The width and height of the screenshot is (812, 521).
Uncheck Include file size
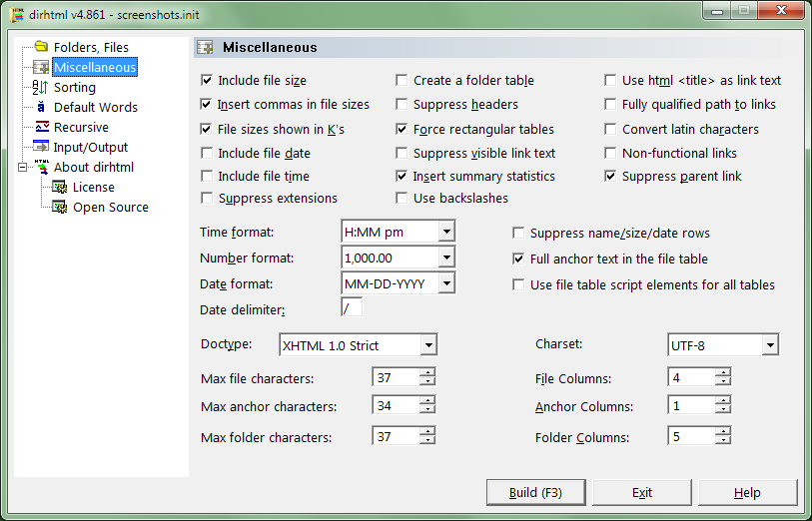(x=207, y=80)
